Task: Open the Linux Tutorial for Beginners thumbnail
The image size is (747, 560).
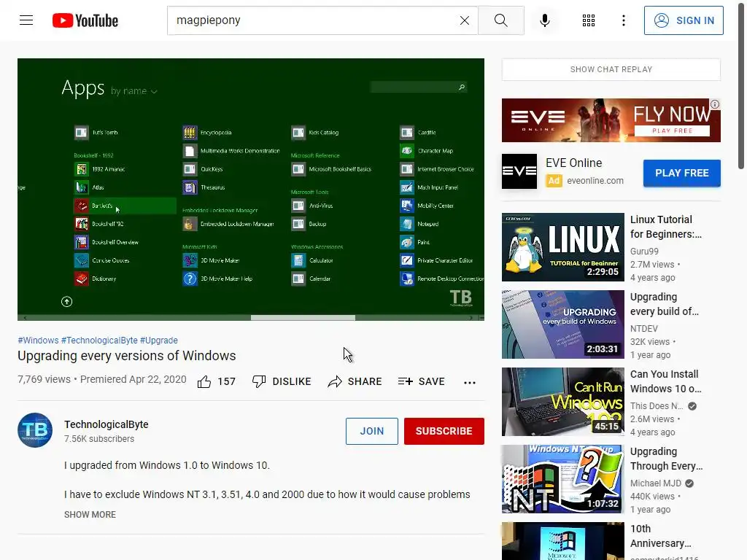Action: click(562, 247)
